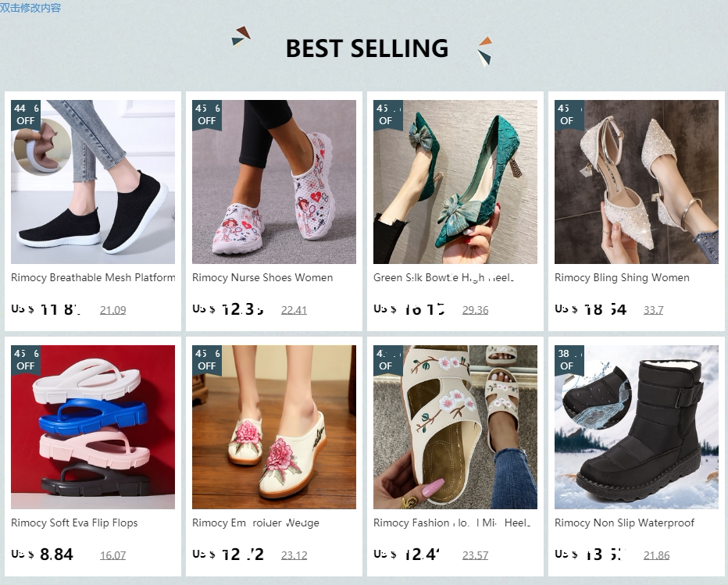Select the stacked Eva flip flops image
The width and height of the screenshot is (728, 585).
93,427
